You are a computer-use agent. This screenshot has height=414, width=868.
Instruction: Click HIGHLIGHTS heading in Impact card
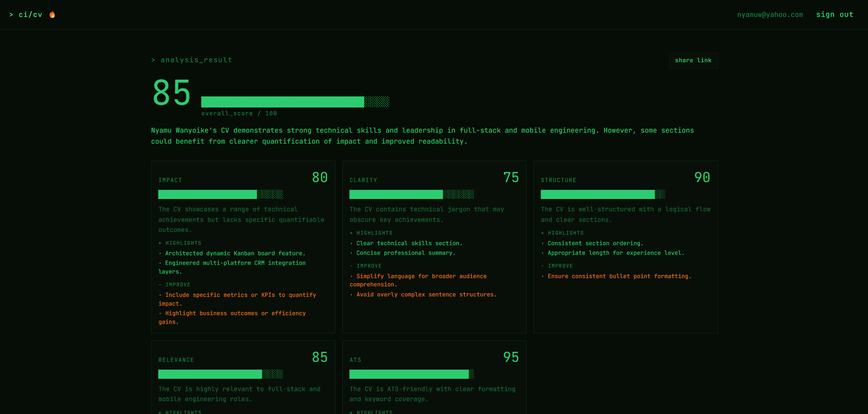[180, 243]
